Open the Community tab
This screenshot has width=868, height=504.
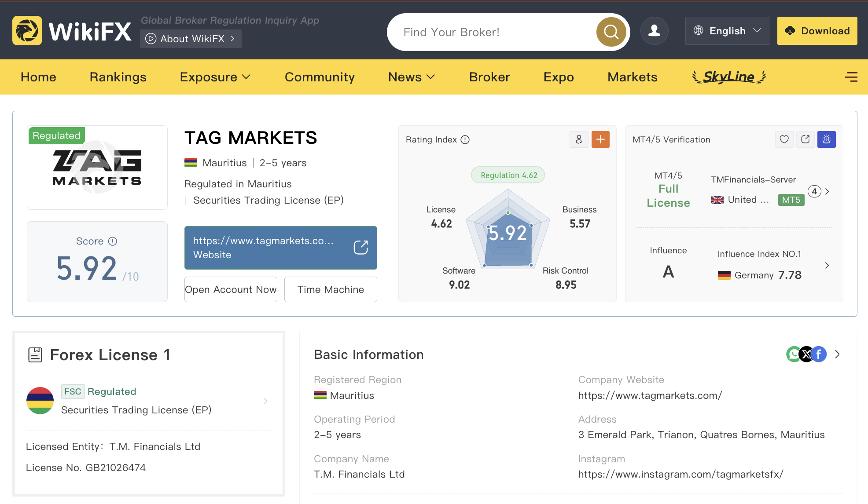pyautogui.click(x=320, y=77)
